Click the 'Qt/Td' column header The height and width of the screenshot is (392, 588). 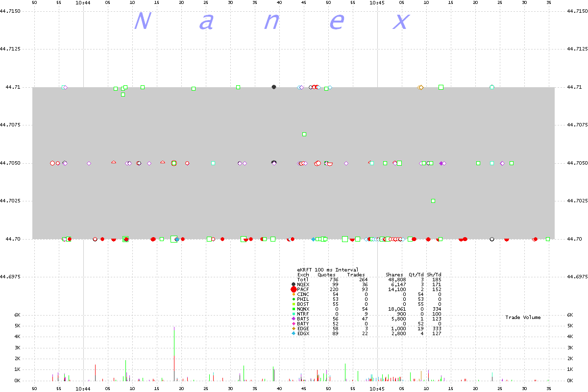point(416,274)
